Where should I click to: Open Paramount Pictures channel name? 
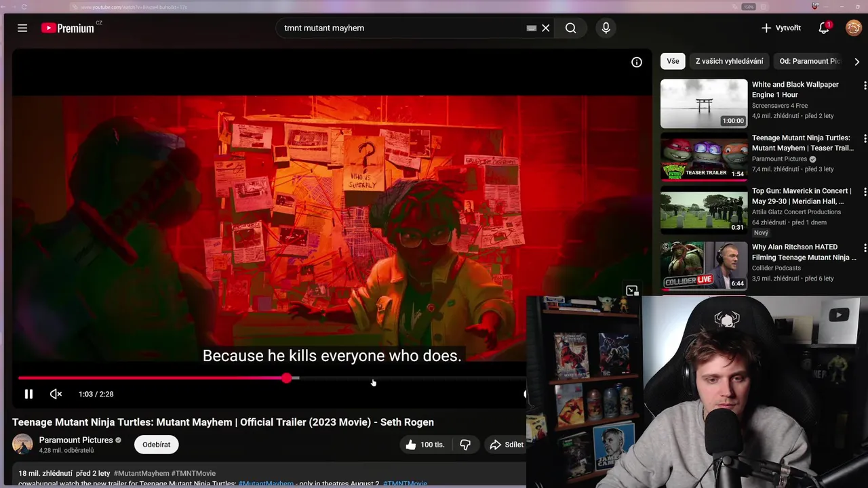pos(76,440)
